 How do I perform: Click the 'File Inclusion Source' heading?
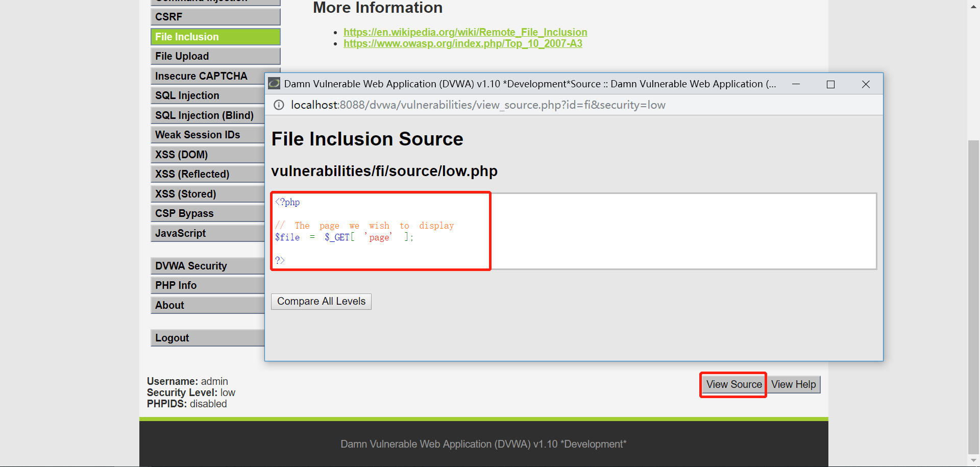pyautogui.click(x=367, y=139)
